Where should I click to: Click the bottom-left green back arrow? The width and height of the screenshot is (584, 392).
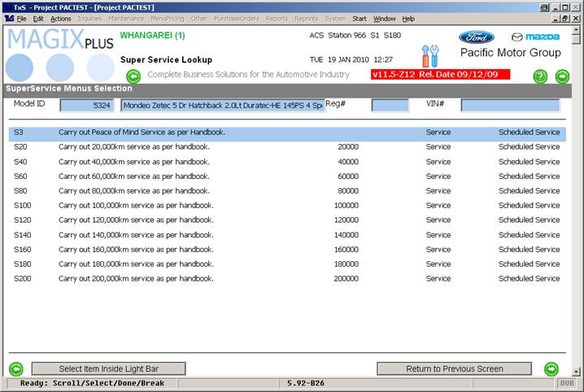(x=15, y=368)
